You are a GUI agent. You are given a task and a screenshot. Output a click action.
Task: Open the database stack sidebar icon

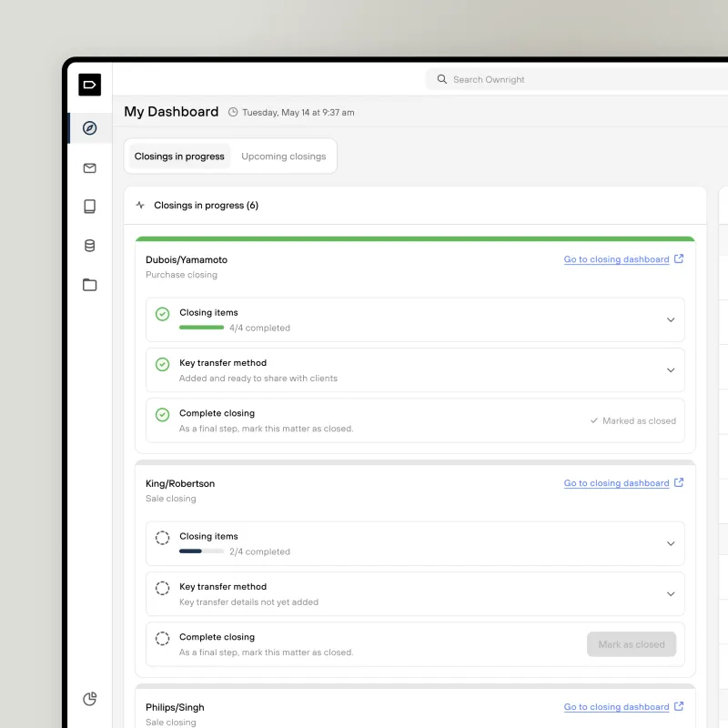[x=89, y=246]
